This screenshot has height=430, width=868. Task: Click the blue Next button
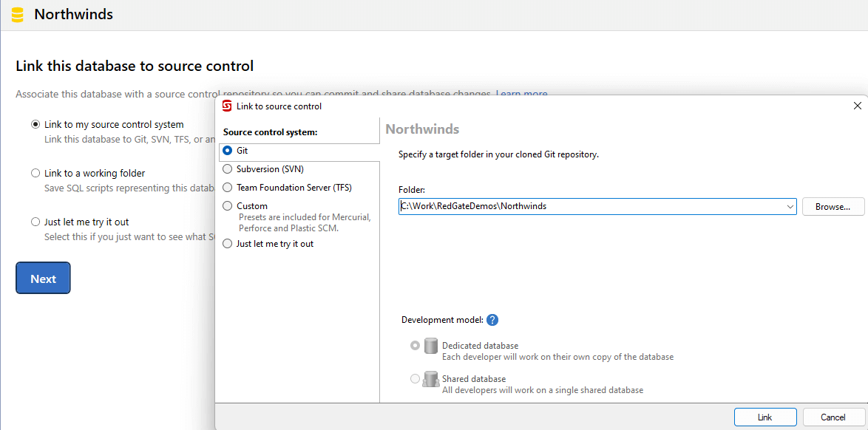(x=43, y=279)
